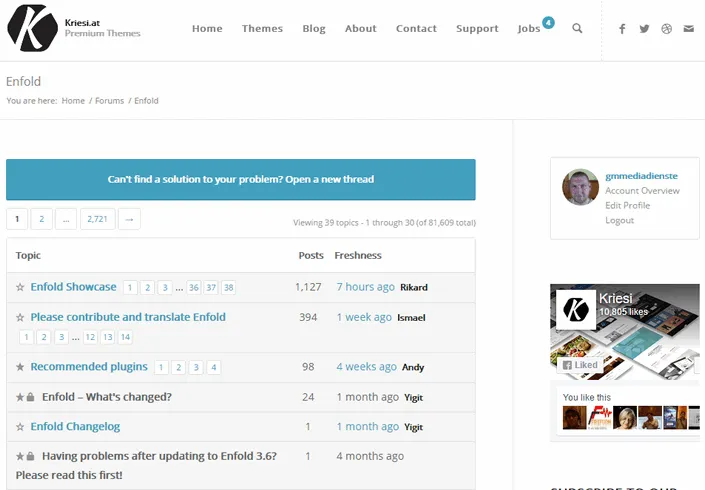Select current page 1 in pagination
This screenshot has height=490, width=705.
point(17,219)
